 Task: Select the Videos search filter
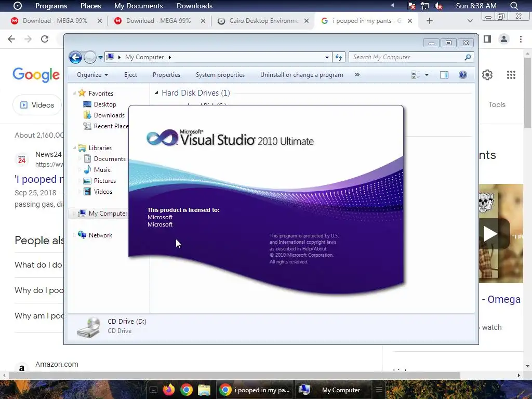(x=37, y=105)
